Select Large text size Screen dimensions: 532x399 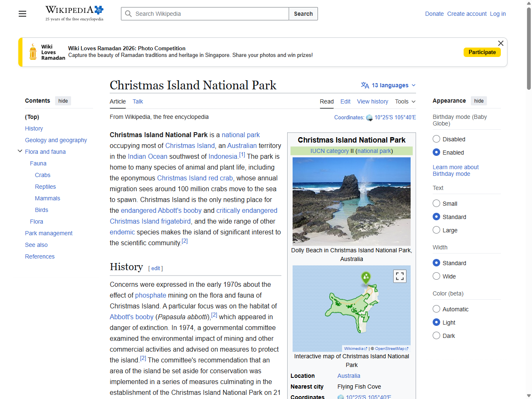tap(436, 230)
